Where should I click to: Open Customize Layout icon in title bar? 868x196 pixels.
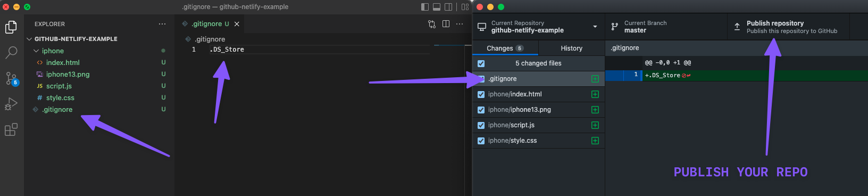pyautogui.click(x=465, y=7)
